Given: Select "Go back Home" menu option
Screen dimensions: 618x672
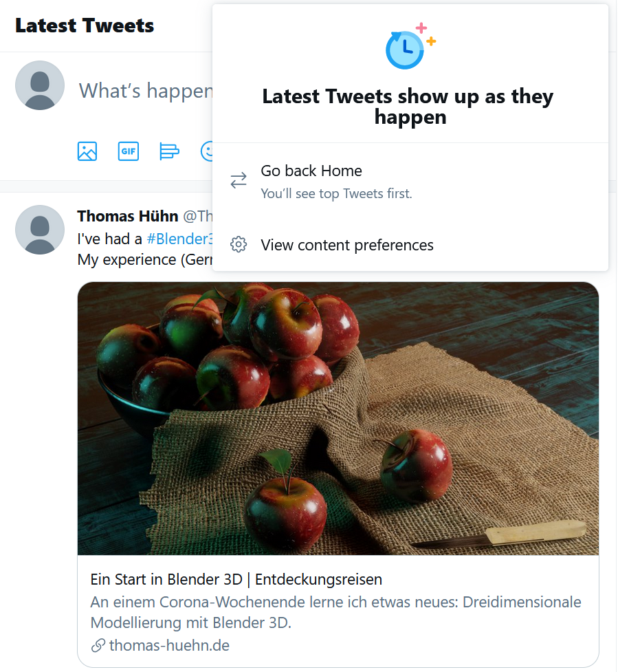Looking at the screenshot, I should [x=311, y=171].
